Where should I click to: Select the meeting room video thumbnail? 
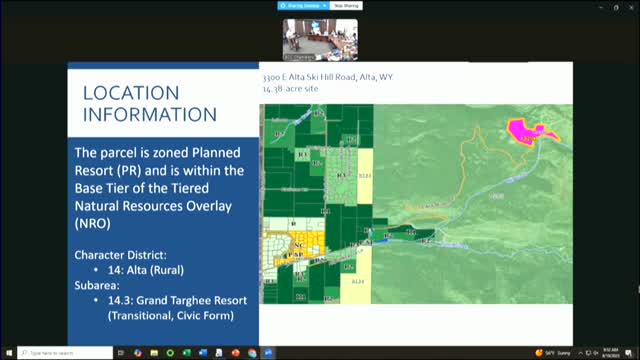click(x=320, y=40)
